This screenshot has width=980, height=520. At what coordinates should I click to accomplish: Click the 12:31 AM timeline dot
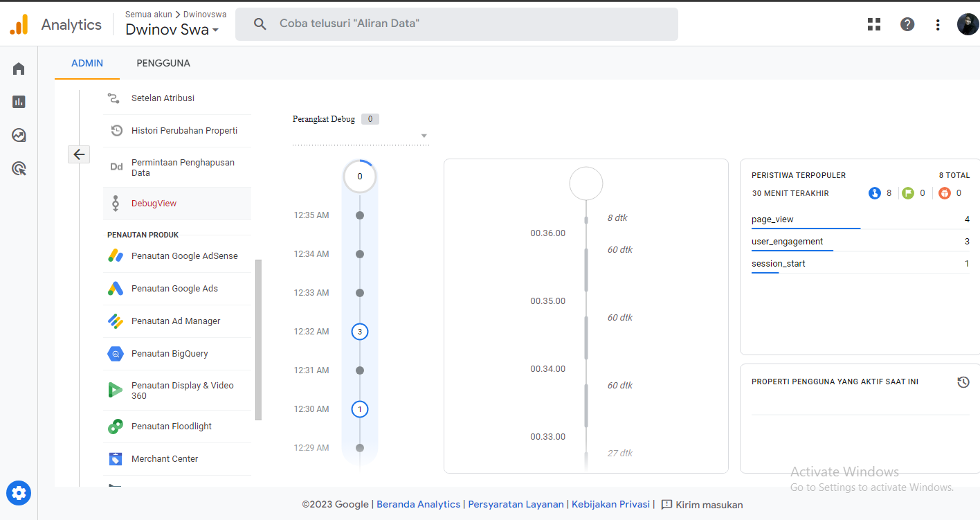(x=359, y=370)
